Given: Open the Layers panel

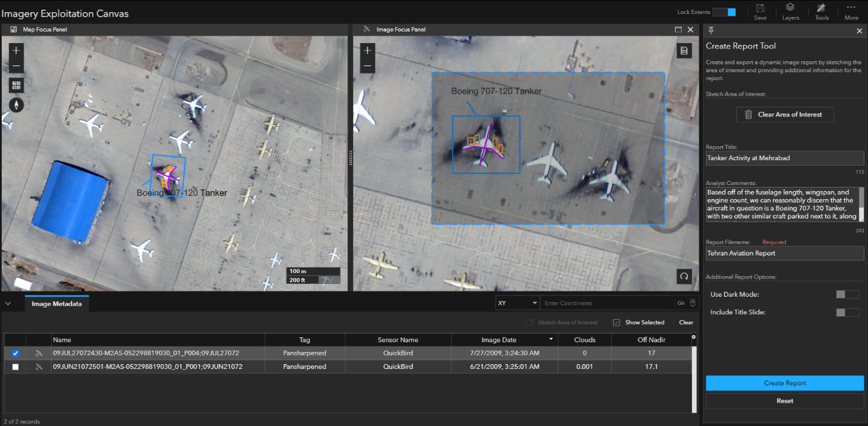Looking at the screenshot, I should coord(790,7).
